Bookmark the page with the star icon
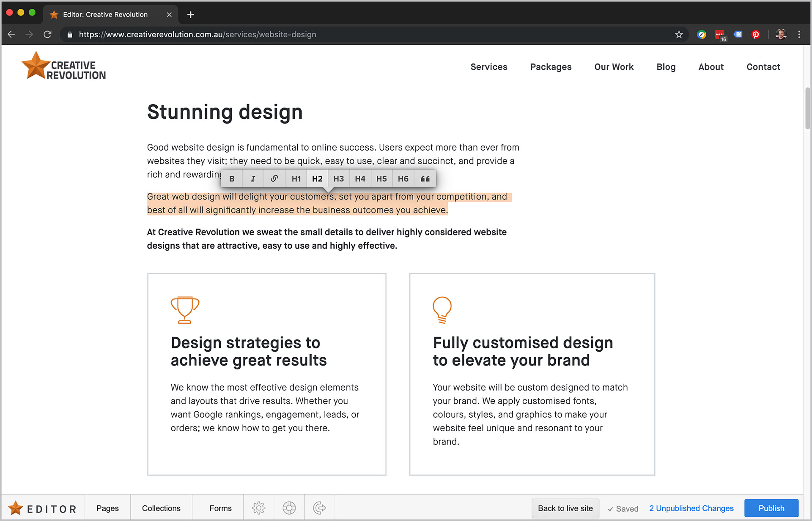The image size is (812, 521). click(679, 34)
